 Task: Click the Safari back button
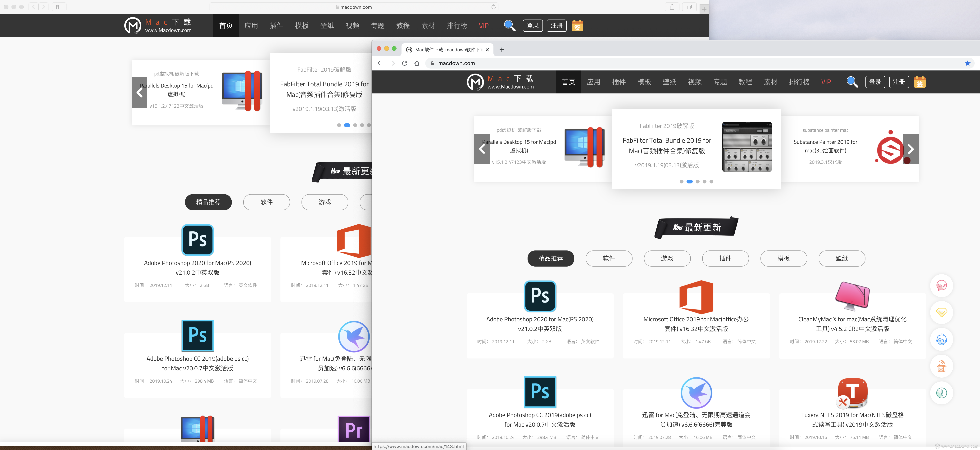[x=34, y=7]
